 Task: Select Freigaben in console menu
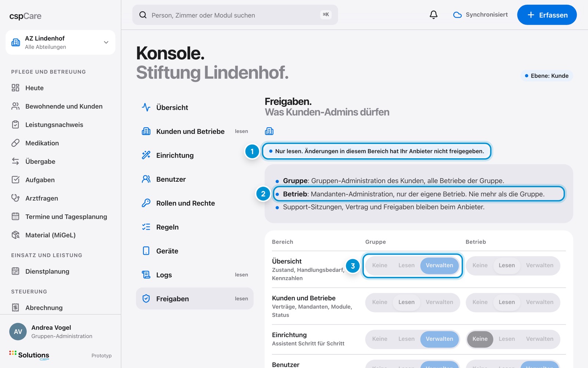click(195, 298)
